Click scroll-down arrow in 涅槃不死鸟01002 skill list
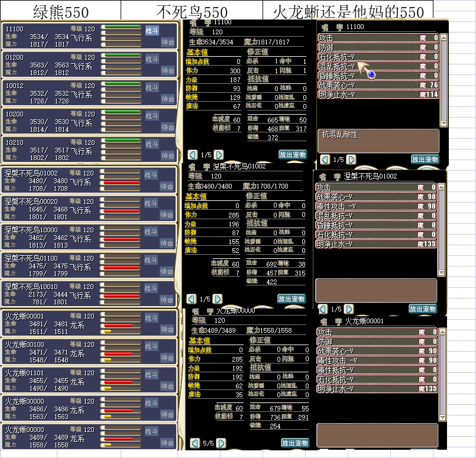476x458 pixels. 441,272
